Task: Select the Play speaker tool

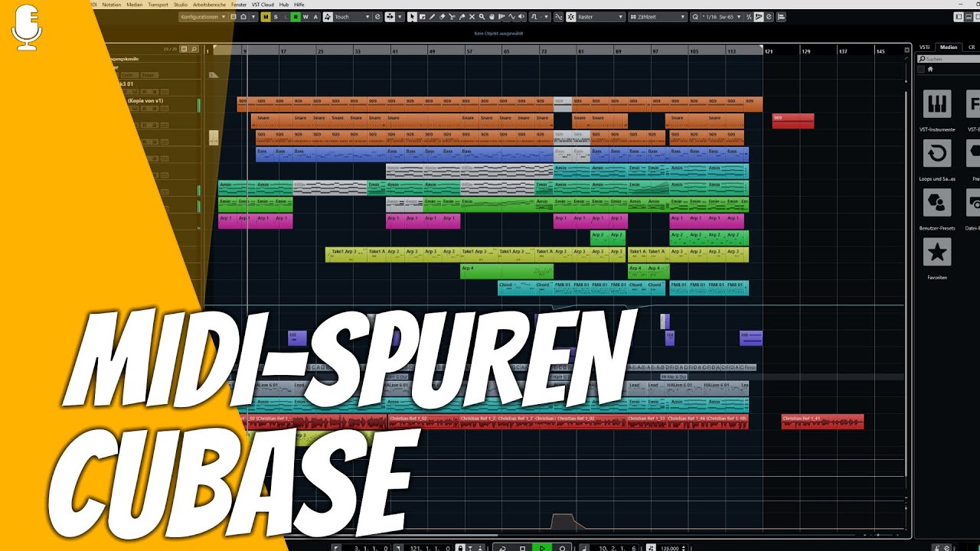Action: pyautogui.click(x=521, y=17)
